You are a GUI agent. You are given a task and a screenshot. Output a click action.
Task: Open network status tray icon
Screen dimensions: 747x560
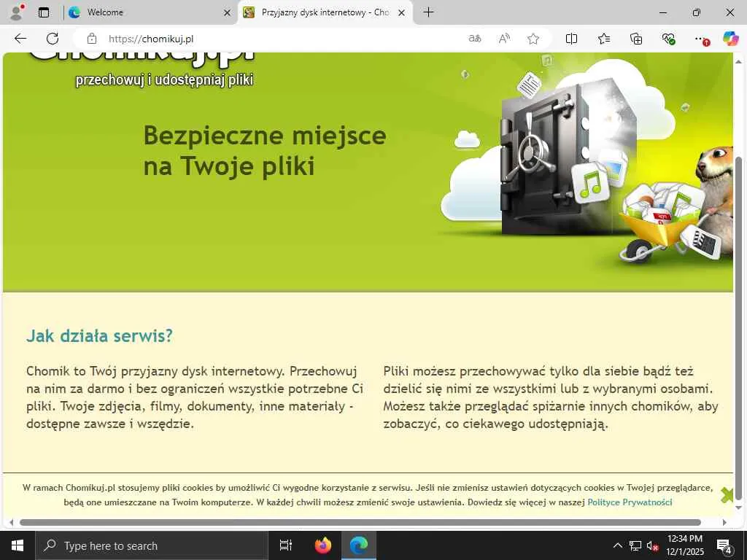point(635,545)
